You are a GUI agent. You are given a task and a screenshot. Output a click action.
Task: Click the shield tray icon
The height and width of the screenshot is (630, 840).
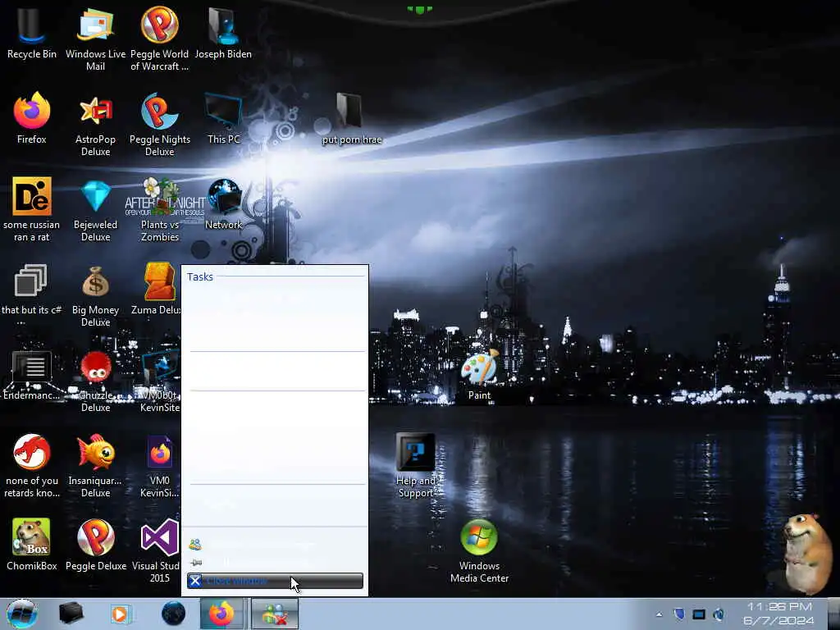point(678,614)
